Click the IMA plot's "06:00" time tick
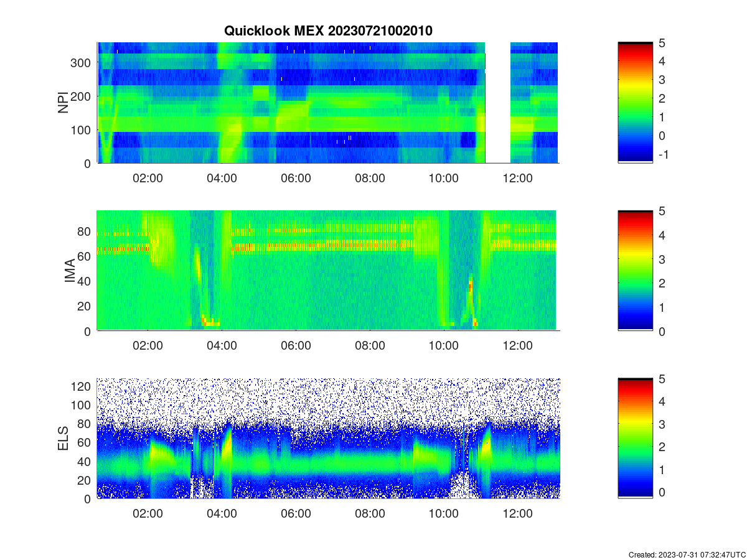 click(296, 346)
